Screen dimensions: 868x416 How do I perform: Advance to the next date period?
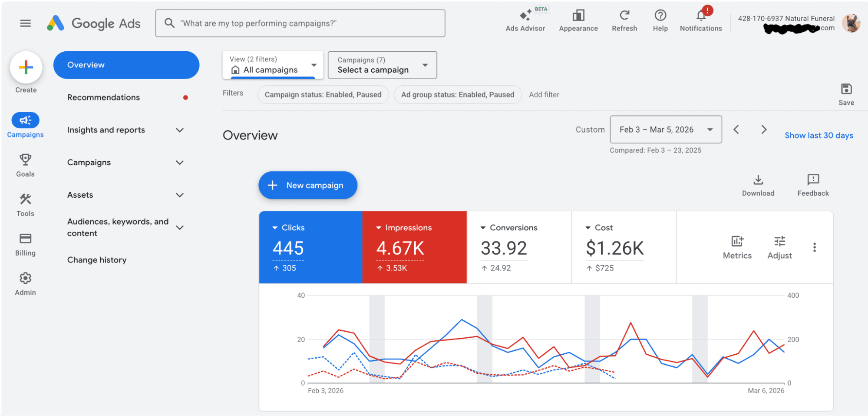tap(763, 129)
